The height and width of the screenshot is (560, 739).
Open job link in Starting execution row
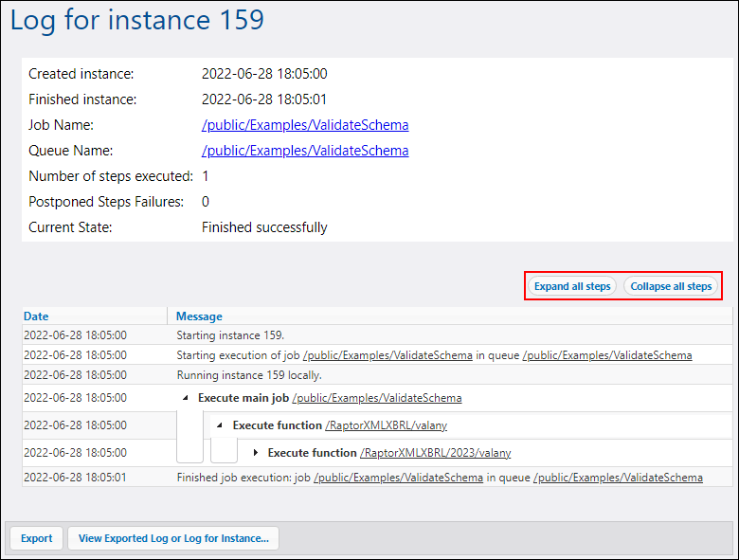pyautogui.click(x=388, y=355)
